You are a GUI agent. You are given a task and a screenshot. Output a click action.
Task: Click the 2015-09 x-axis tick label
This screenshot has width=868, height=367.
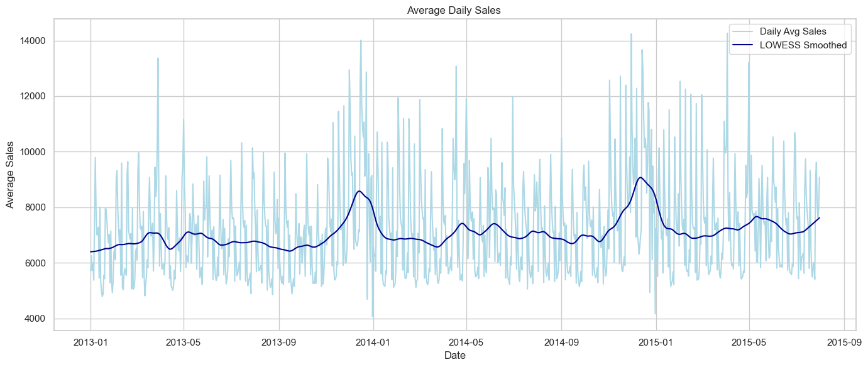843,341
